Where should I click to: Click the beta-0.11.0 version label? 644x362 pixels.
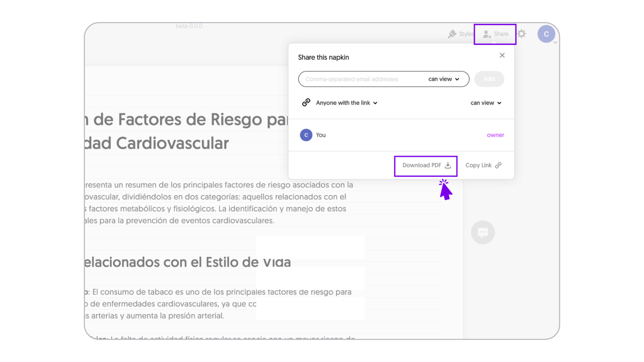pos(189,26)
